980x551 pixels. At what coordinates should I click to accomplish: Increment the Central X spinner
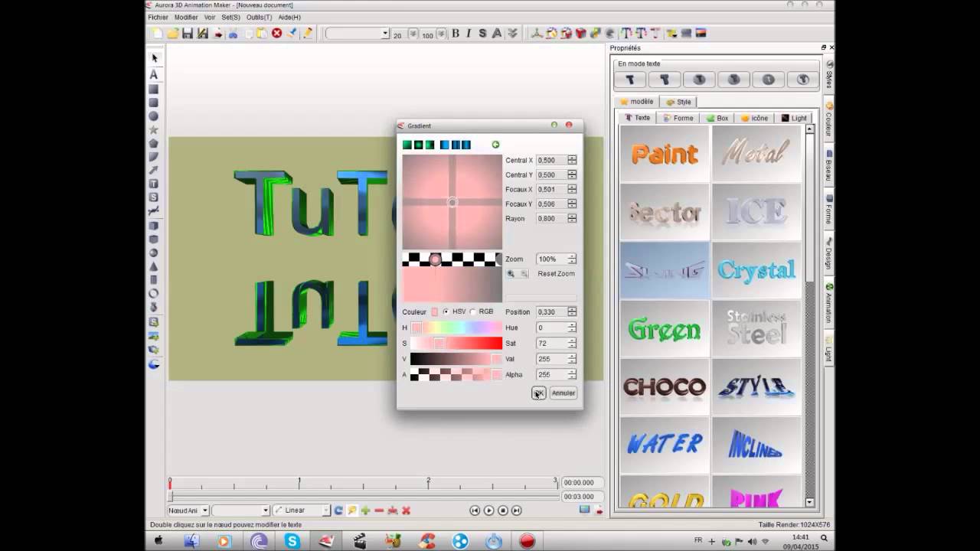(x=572, y=158)
